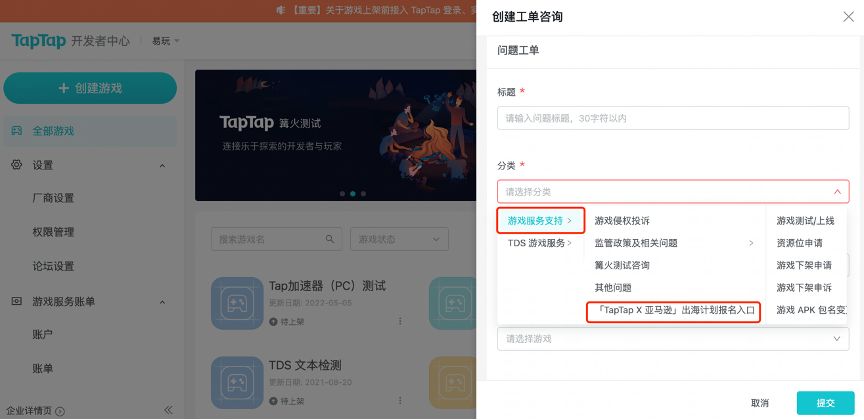
Task: Click TDS 文本检测 game icon
Action: 237,383
